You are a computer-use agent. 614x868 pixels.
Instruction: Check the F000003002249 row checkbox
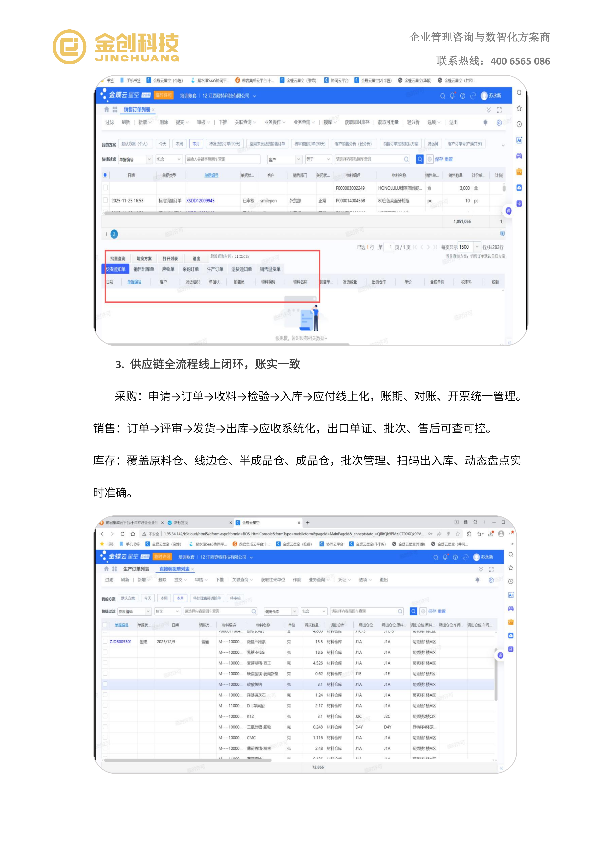pyautogui.click(x=105, y=188)
